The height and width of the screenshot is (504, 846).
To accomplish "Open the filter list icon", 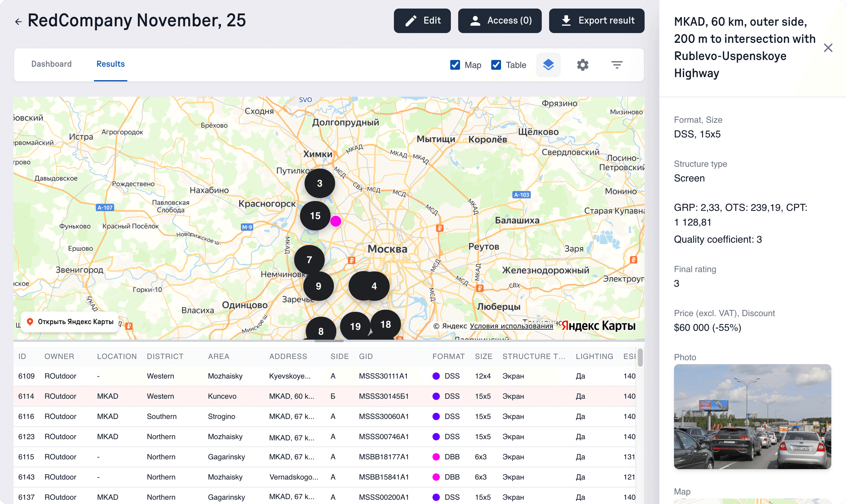I will point(617,65).
